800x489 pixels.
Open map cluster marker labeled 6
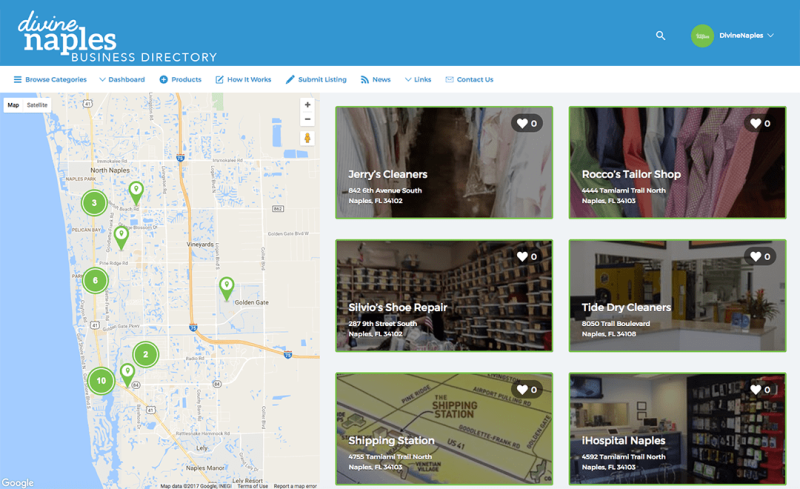(95, 280)
